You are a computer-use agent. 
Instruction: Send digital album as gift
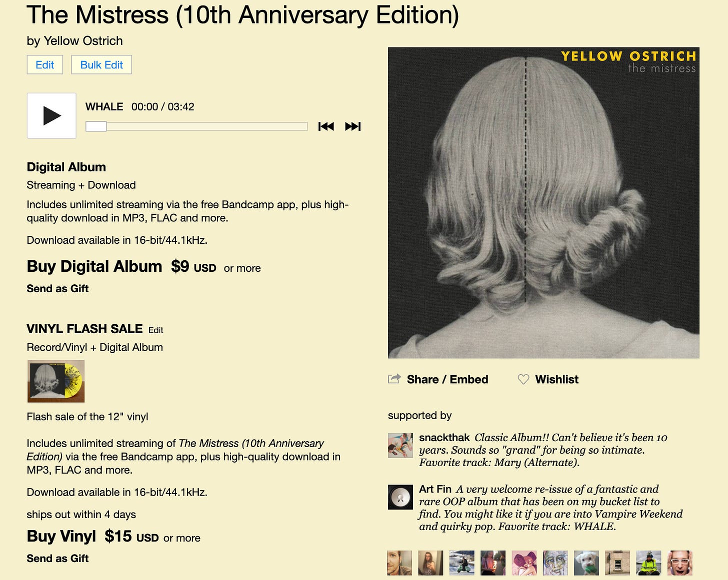[57, 288]
